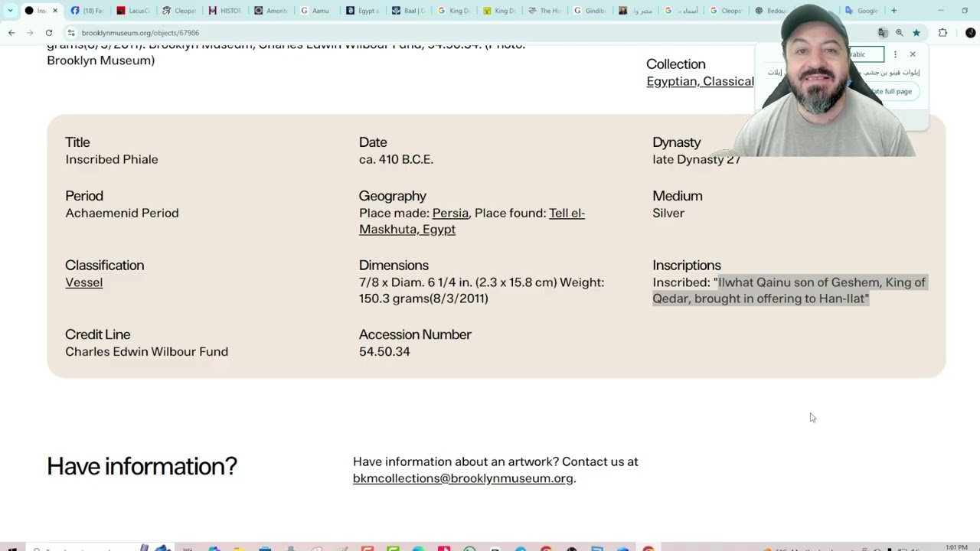980x551 pixels.
Task: Click accession number 54.50.34
Action: tap(384, 351)
